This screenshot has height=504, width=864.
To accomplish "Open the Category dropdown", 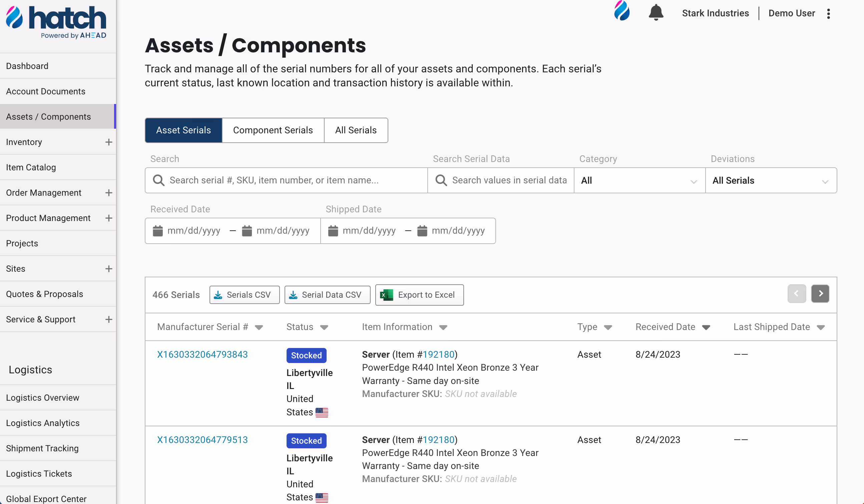I will [x=639, y=181].
